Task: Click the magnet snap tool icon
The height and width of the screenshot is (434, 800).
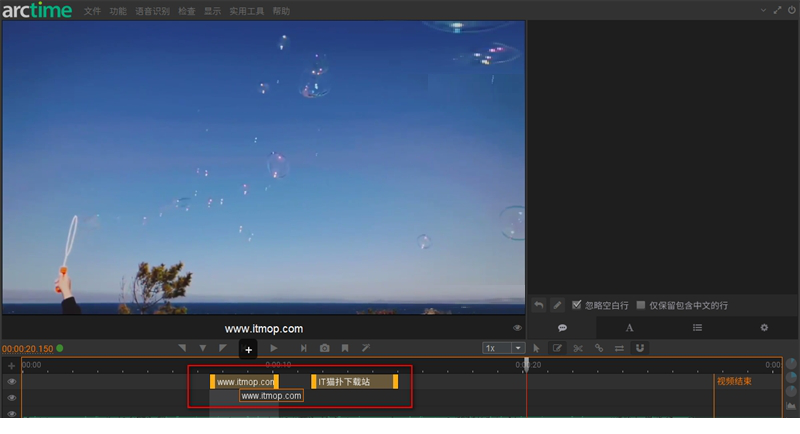Action: pos(640,348)
